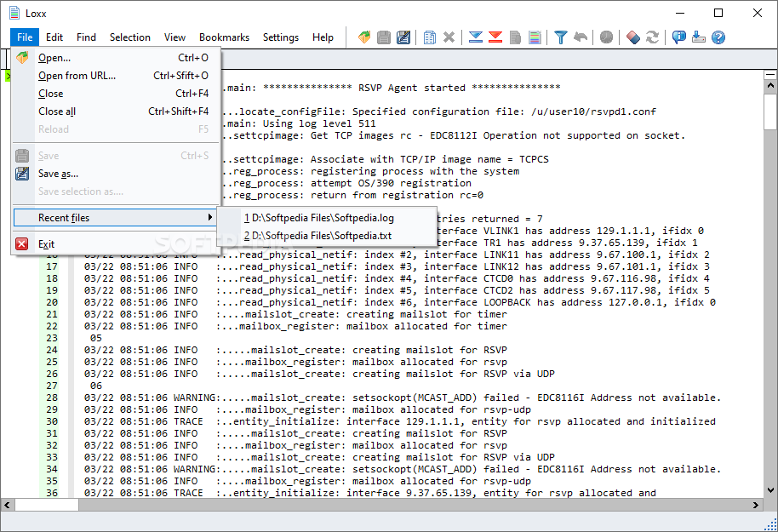
Task: Click the blue info bubble icon
Action: [678, 37]
